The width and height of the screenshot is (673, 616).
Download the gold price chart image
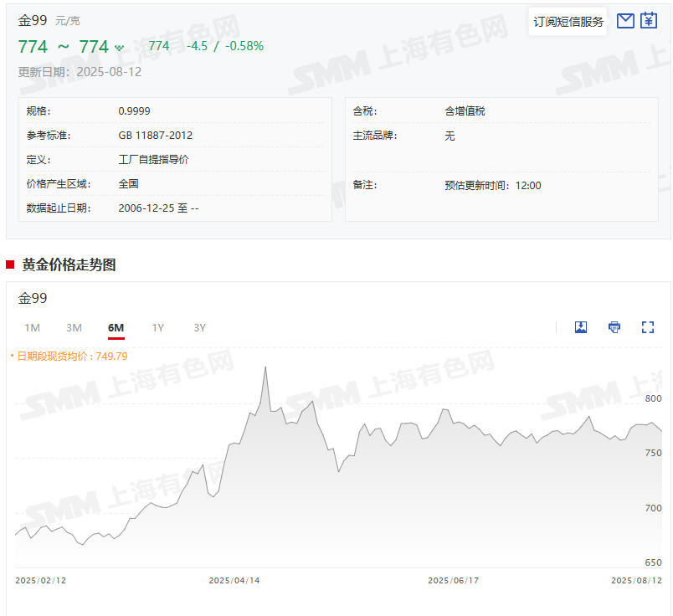tap(581, 327)
